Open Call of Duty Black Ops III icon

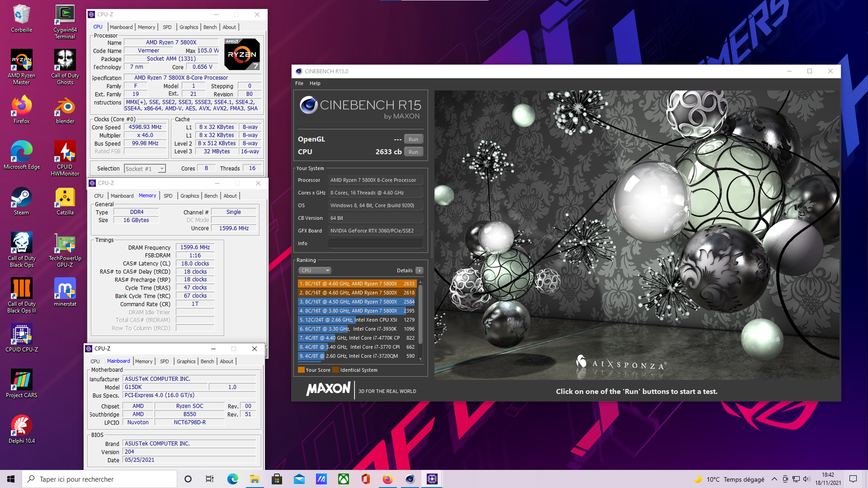tap(21, 295)
